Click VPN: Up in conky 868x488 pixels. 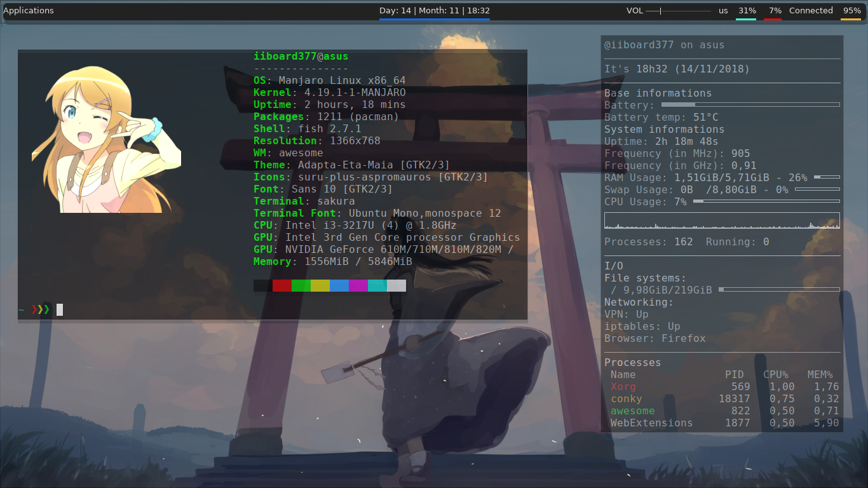(627, 315)
